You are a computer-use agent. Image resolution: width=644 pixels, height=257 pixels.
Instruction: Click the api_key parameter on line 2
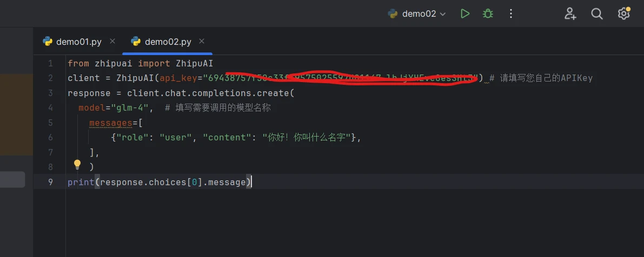pyautogui.click(x=178, y=78)
